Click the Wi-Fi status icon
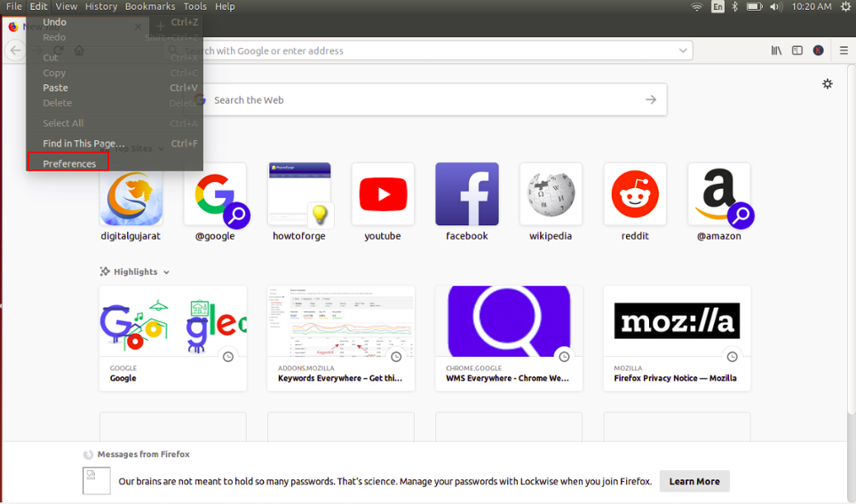Image resolution: width=856 pixels, height=504 pixels. point(696,6)
